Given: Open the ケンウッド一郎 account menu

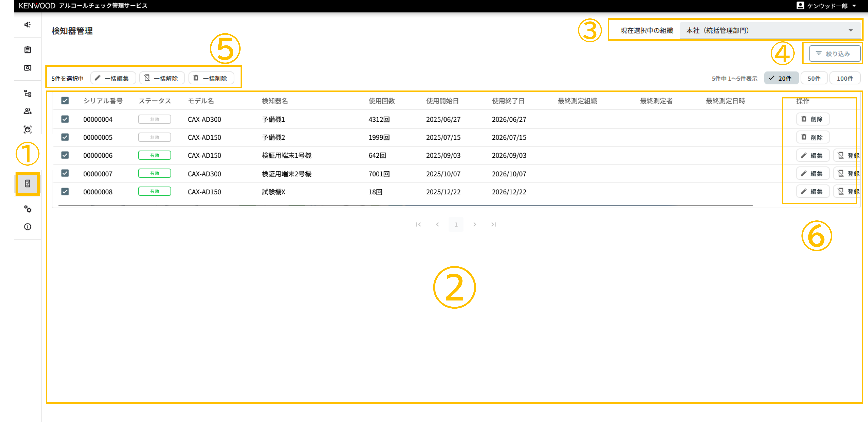Looking at the screenshot, I should click(826, 6).
